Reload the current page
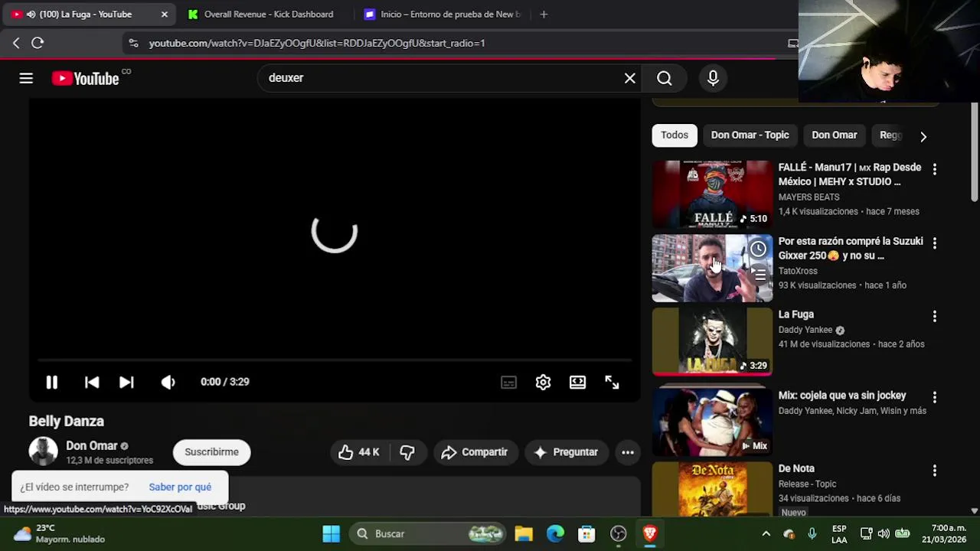The image size is (980, 551). [38, 43]
